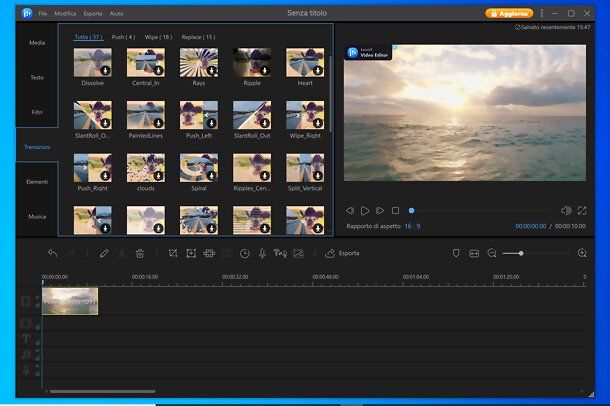Viewport: 610px width, 406px height.
Task: Open the Esporta menu in the title bar
Action: point(93,14)
